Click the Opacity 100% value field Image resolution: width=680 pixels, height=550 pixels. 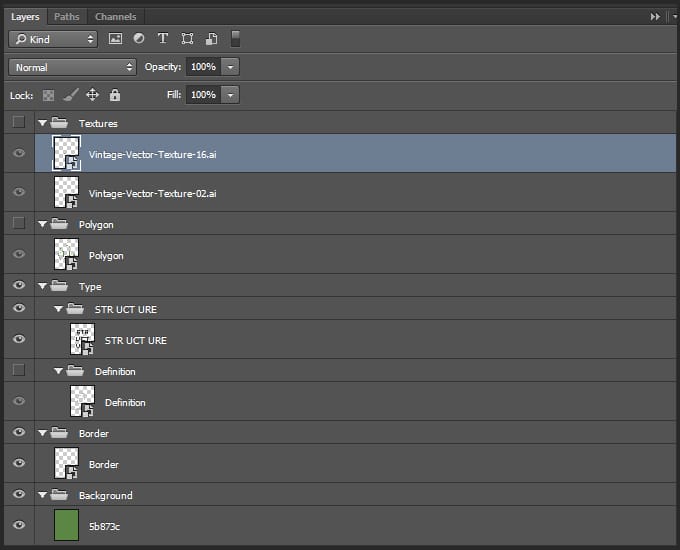click(x=203, y=67)
